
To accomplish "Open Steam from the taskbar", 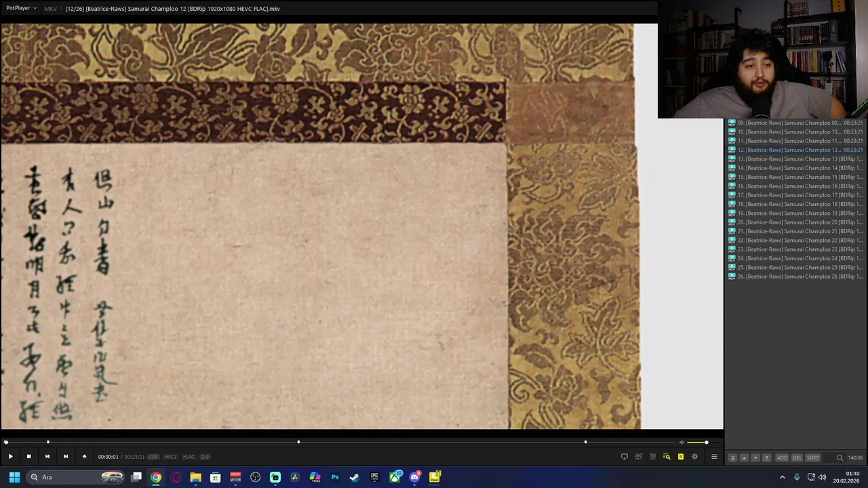I will coord(354,477).
